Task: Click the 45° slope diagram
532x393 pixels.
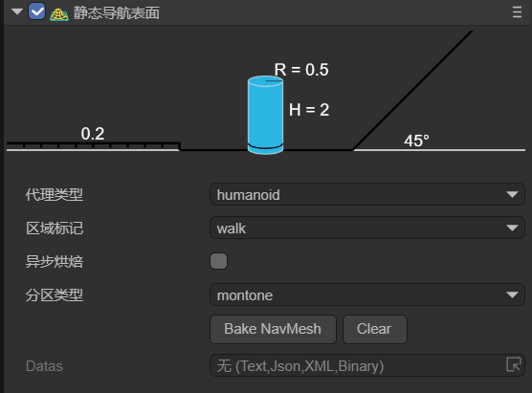Action: pyautogui.click(x=439, y=91)
